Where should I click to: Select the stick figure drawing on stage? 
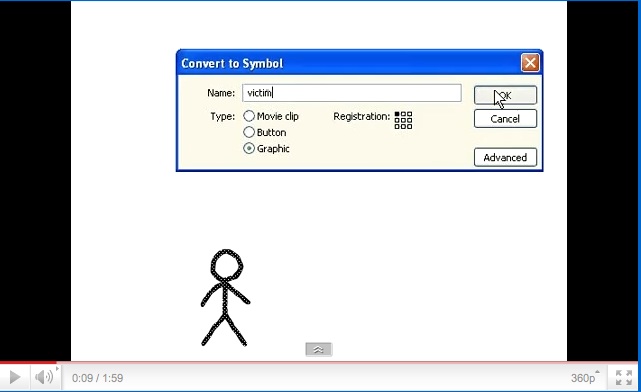(x=225, y=298)
